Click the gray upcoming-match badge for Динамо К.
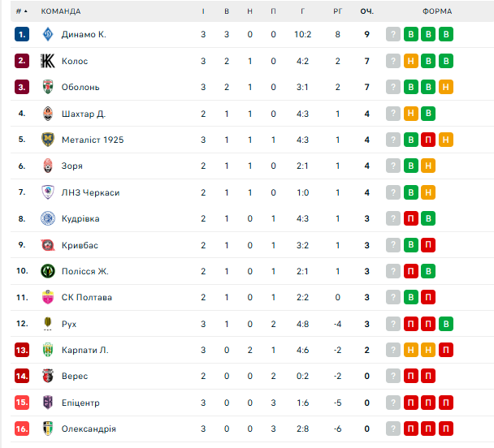Image resolution: width=494 pixels, height=448 pixels. pyautogui.click(x=393, y=35)
